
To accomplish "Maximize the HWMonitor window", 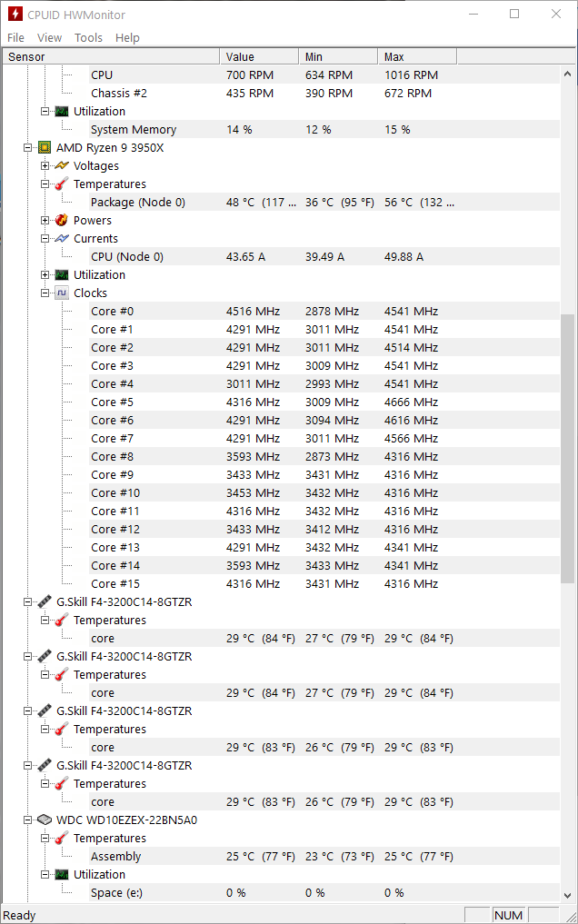I will (514, 14).
